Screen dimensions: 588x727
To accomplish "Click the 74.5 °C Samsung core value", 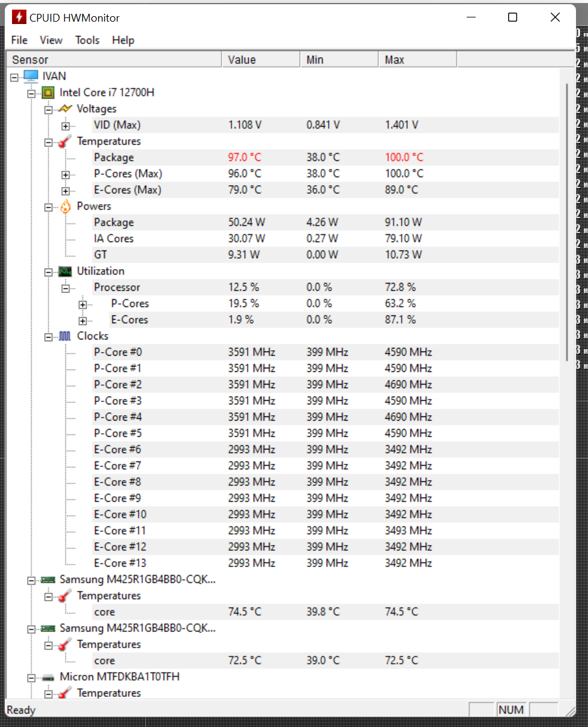I will pyautogui.click(x=244, y=612).
